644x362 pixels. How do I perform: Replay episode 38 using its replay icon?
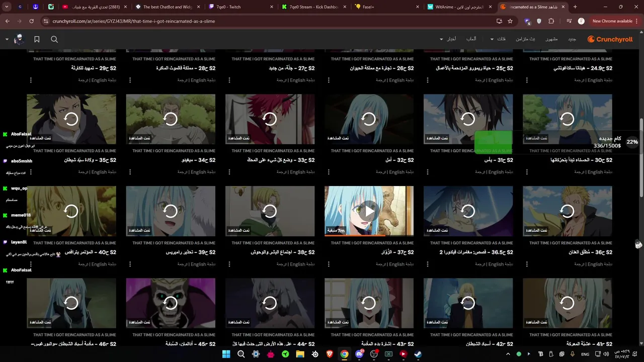270,211
